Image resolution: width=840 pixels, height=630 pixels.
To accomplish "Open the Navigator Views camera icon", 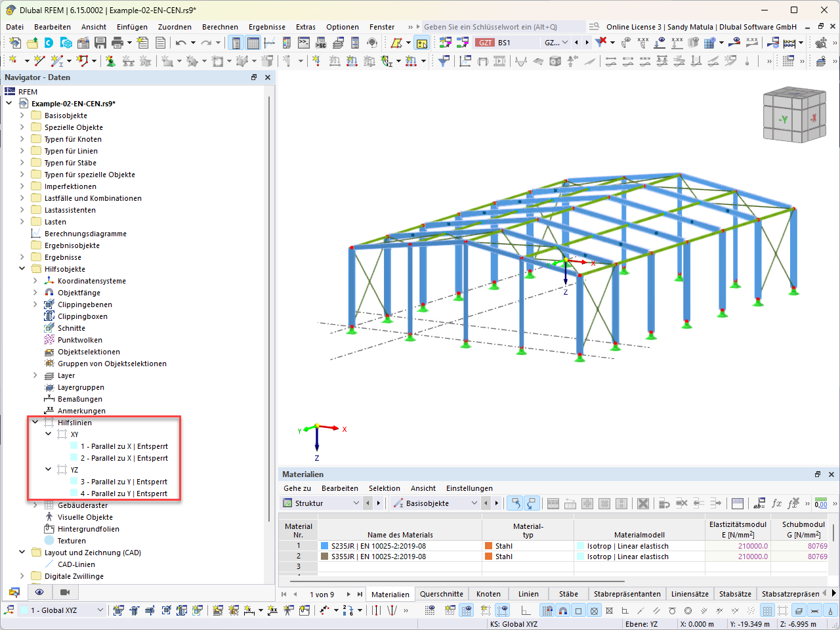I will pyautogui.click(x=65, y=592).
